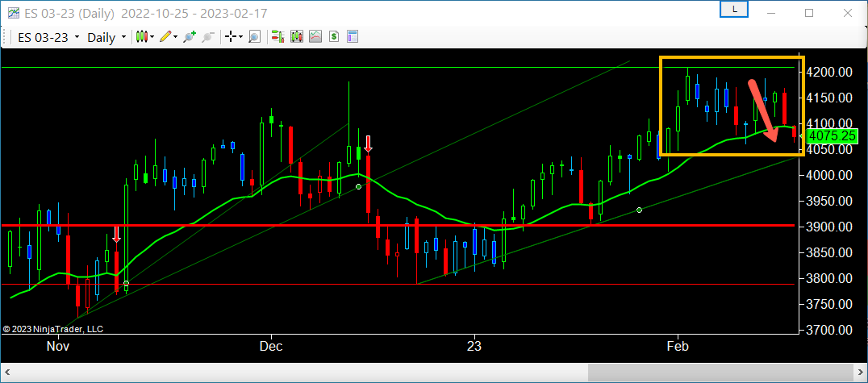Screen dimensions: 868x383
Task: Click the horizontal scrollbar thumb
Action: [720, 372]
